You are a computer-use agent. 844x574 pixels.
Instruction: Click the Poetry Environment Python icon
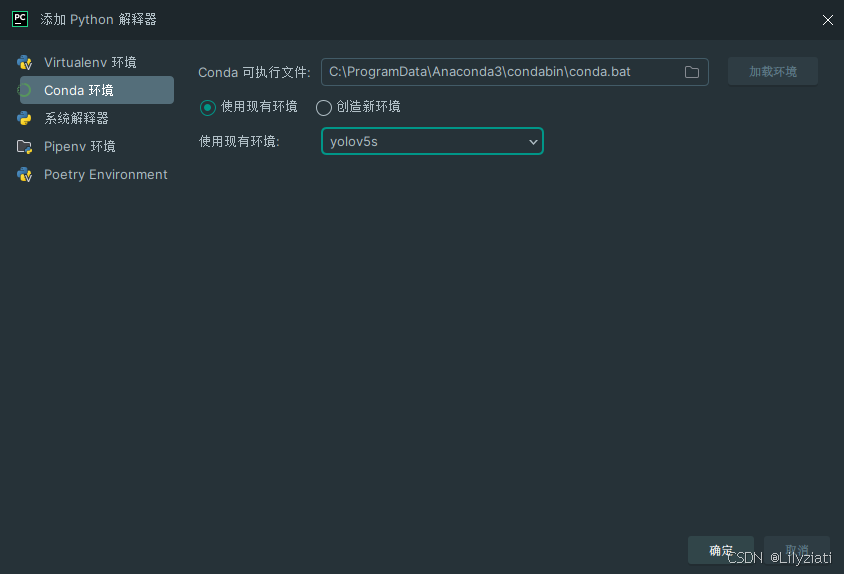pos(24,174)
